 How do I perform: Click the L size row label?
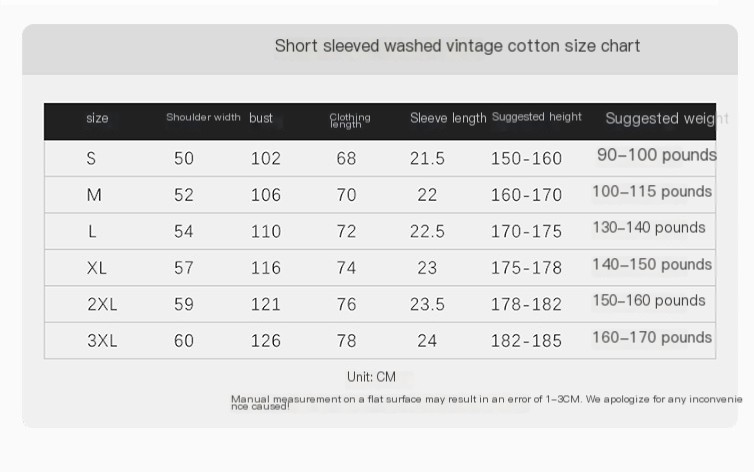pyautogui.click(x=92, y=231)
